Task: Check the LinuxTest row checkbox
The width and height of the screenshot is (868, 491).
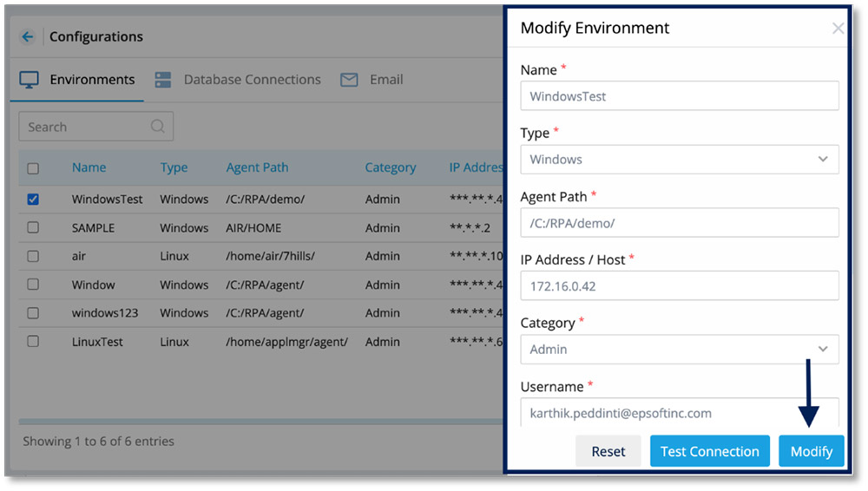Action: coord(33,342)
